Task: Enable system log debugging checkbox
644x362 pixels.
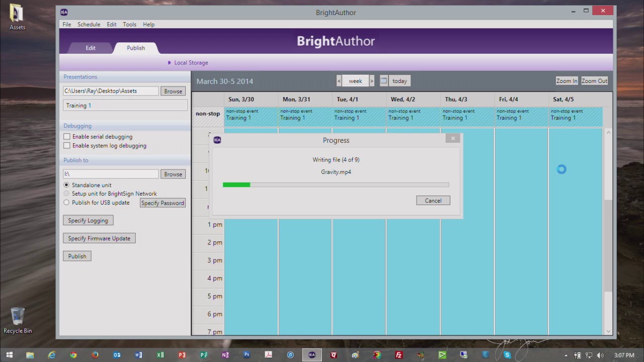Action: tap(67, 146)
